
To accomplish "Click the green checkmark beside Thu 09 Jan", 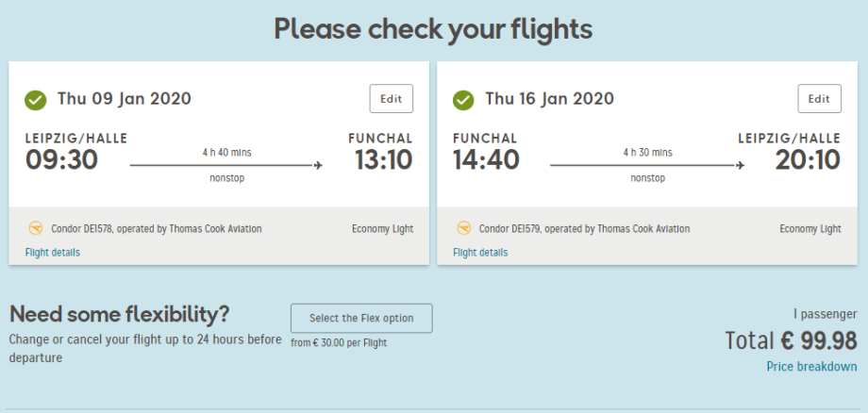I will (x=36, y=99).
